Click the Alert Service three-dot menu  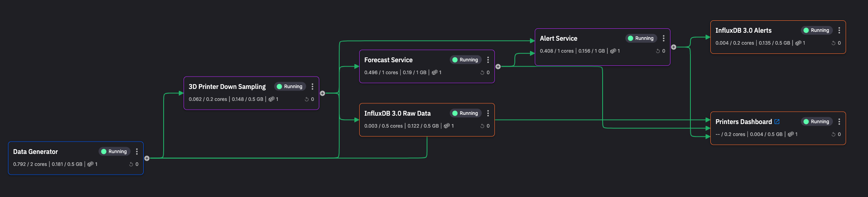point(664,38)
